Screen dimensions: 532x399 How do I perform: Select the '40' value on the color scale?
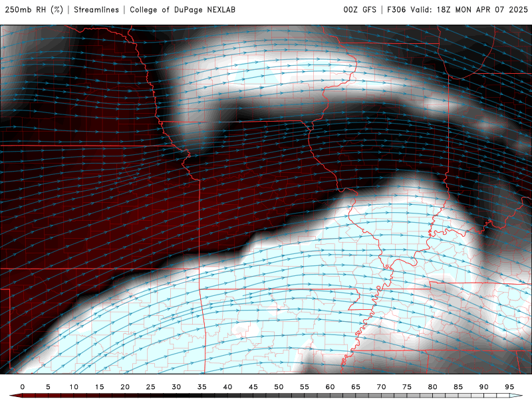(227, 387)
